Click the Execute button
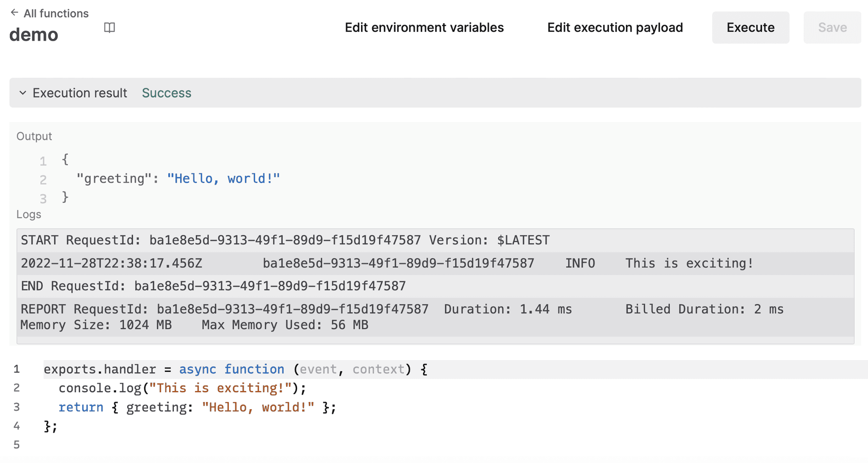The width and height of the screenshot is (868, 463). (750, 27)
